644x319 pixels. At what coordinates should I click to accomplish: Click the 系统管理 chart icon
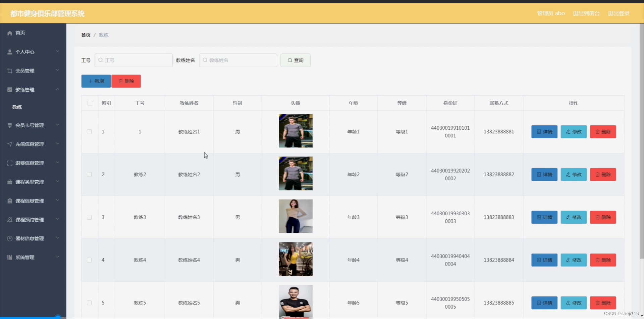coord(9,257)
